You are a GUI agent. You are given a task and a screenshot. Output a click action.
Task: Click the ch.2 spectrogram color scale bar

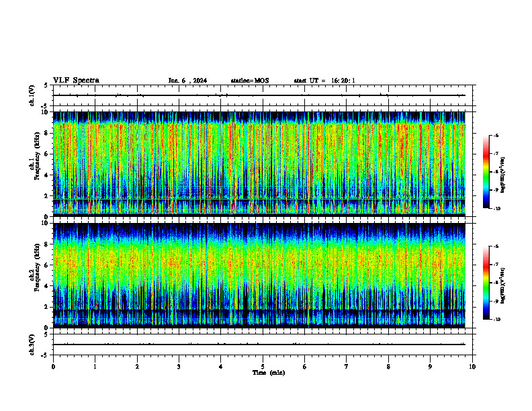point(486,283)
